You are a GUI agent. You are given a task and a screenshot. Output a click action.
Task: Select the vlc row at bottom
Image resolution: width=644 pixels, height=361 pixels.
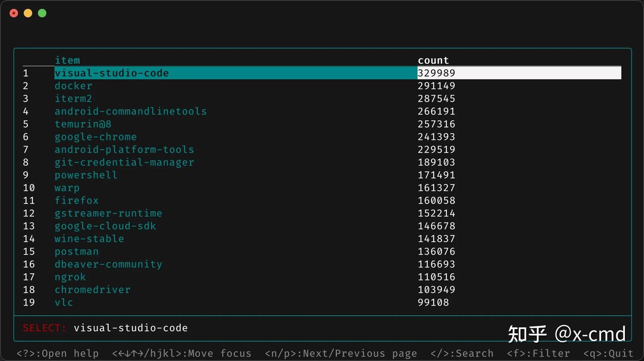[x=64, y=302]
